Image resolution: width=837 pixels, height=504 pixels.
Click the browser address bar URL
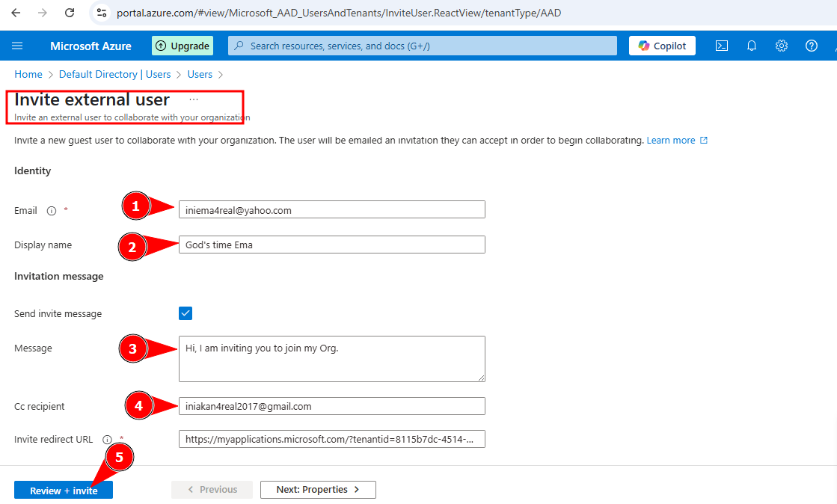pyautogui.click(x=339, y=13)
